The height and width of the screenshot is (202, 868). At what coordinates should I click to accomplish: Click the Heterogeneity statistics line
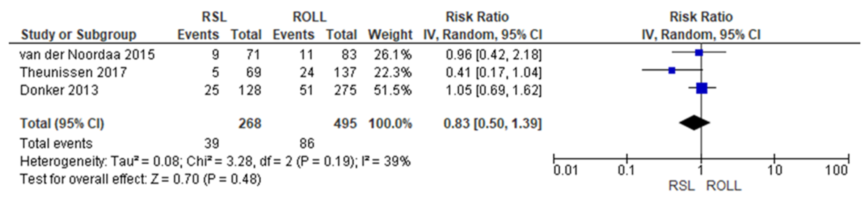(x=215, y=162)
